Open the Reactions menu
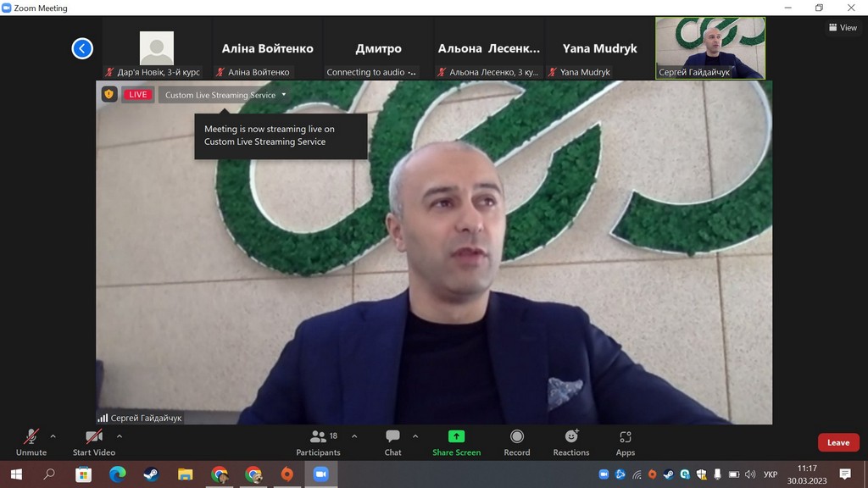Image resolution: width=868 pixels, height=488 pixels. click(x=571, y=441)
